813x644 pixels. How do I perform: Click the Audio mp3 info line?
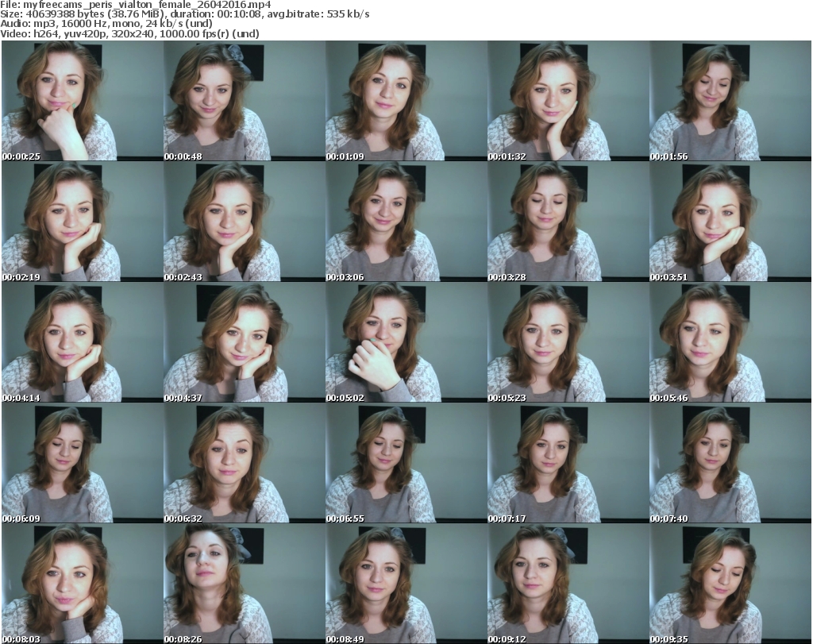(106, 24)
